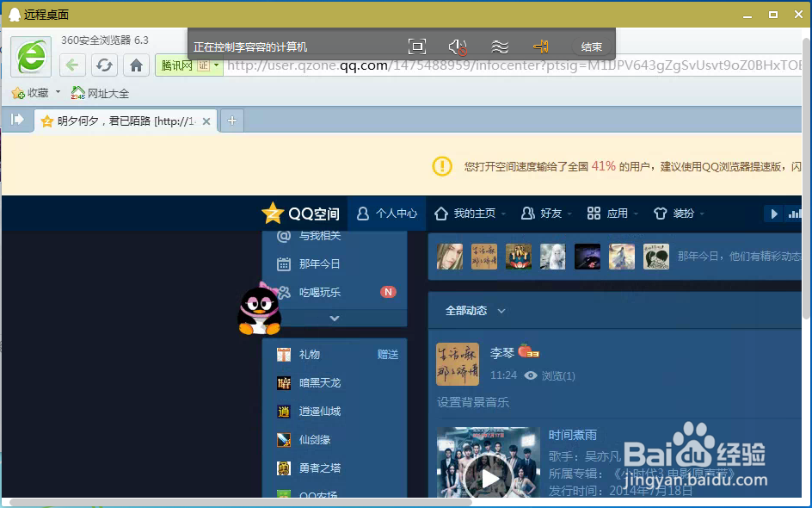Click the 礼物 gift icon
812x508 pixels.
[x=284, y=355]
